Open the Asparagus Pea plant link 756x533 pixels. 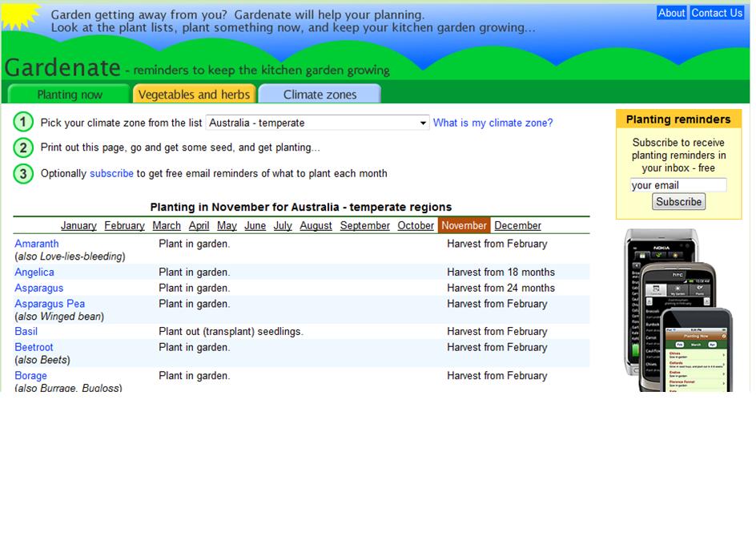(50, 304)
